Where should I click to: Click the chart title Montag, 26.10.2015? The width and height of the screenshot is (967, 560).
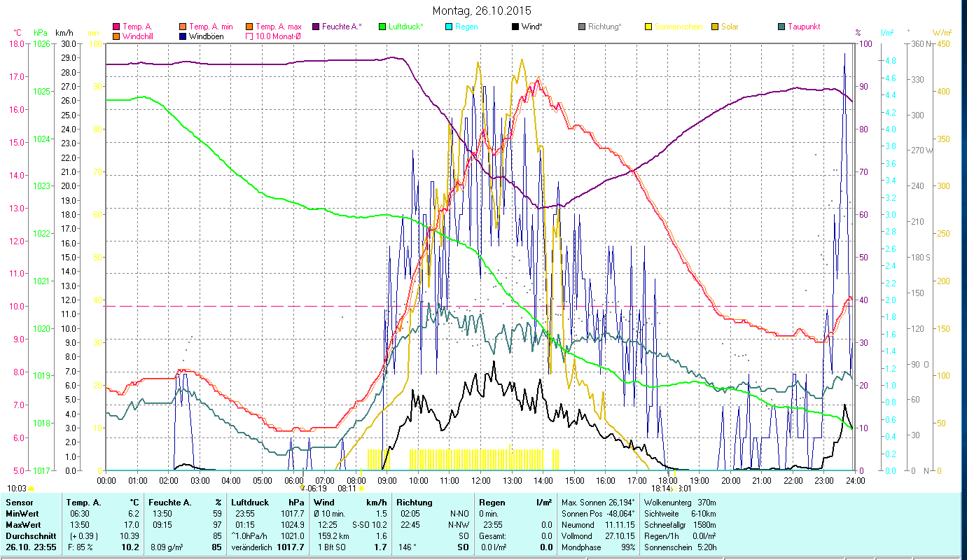pos(482,10)
